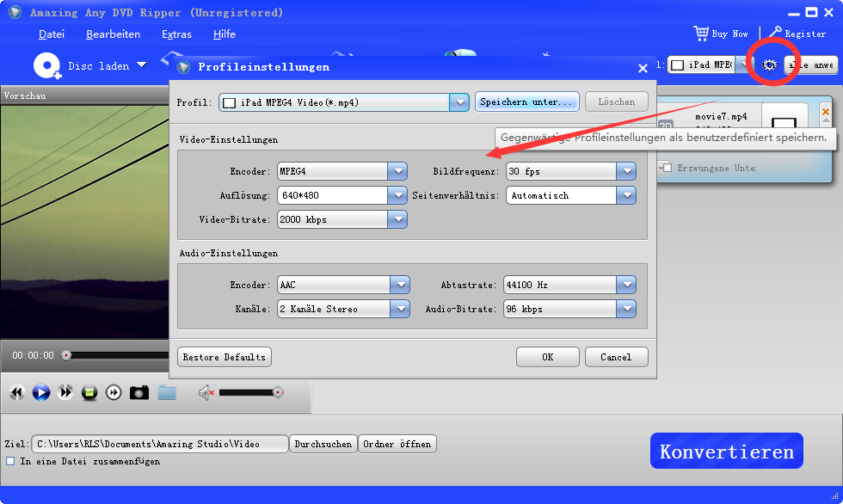Click Restore Defaults button
Image resolution: width=843 pixels, height=504 pixels.
(x=225, y=357)
